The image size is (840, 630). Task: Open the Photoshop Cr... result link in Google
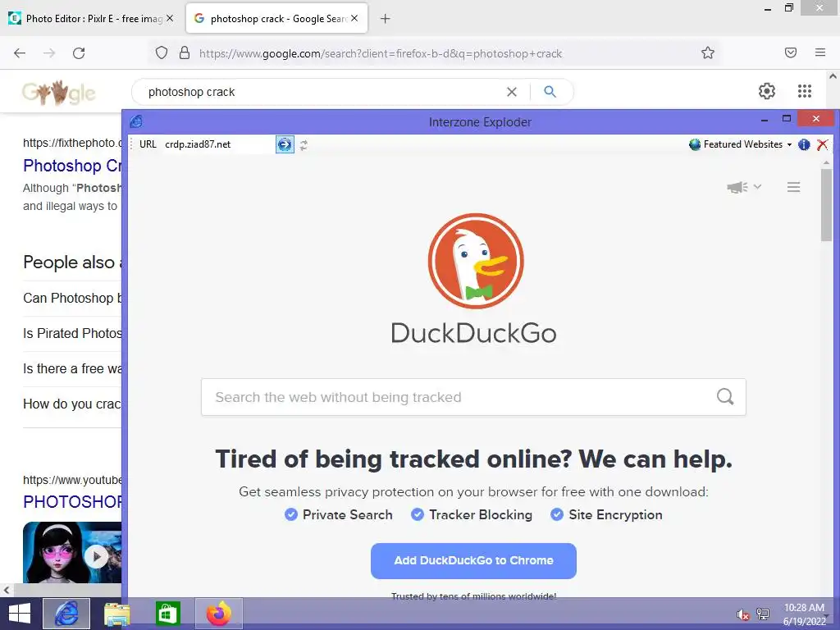[x=72, y=166]
